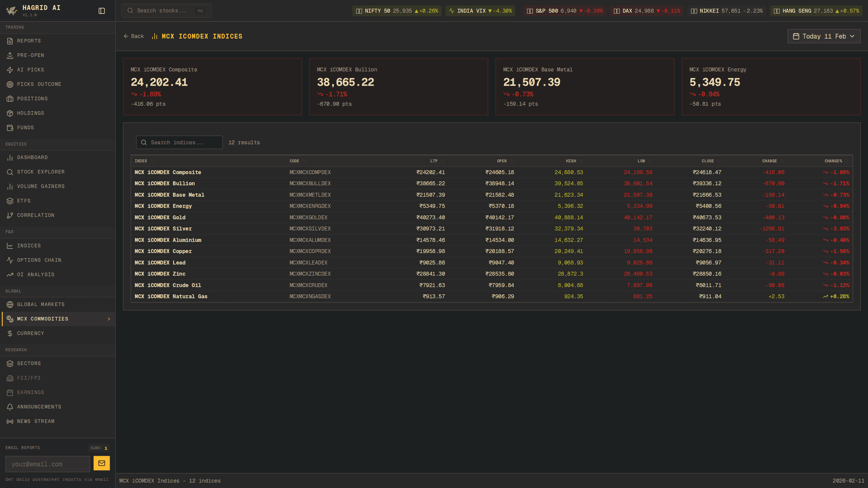Select the Volume Gainers icon
The image size is (868, 488).
[x=10, y=186]
